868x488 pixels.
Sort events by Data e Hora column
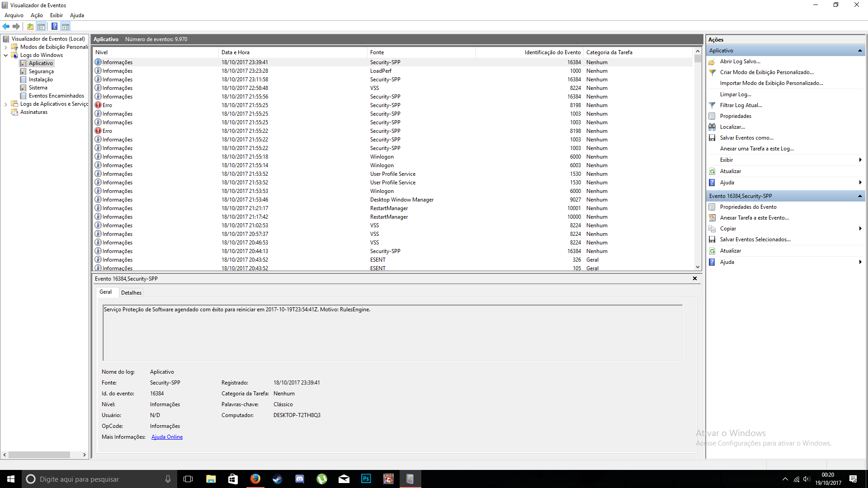pos(293,52)
